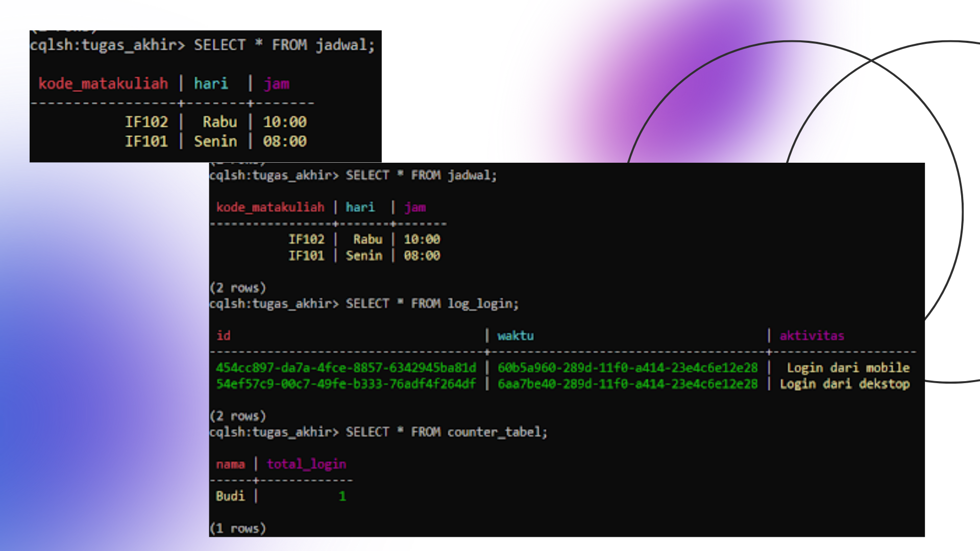Screen dimensions: 980x551
Task: Click the total_login value 1 for Budi
Action: tap(342, 496)
